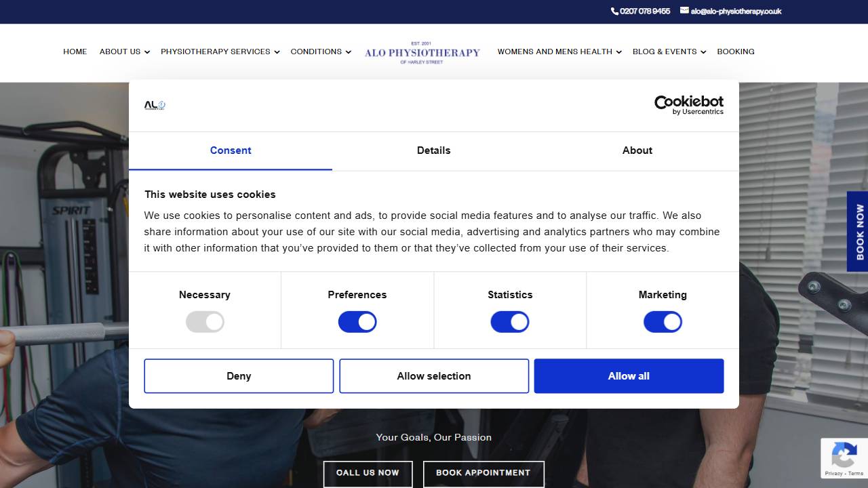Click the Book Appointment button
This screenshot has width=868, height=488.
click(x=484, y=473)
